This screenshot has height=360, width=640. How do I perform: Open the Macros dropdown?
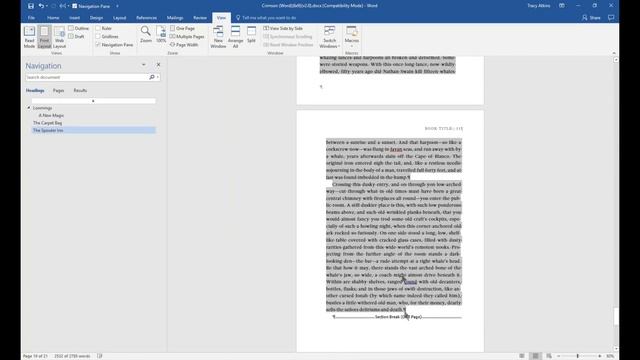tap(351, 37)
